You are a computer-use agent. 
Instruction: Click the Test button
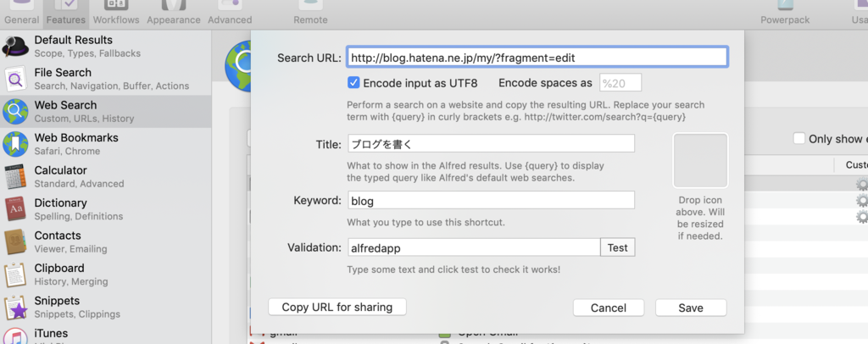[x=617, y=247]
